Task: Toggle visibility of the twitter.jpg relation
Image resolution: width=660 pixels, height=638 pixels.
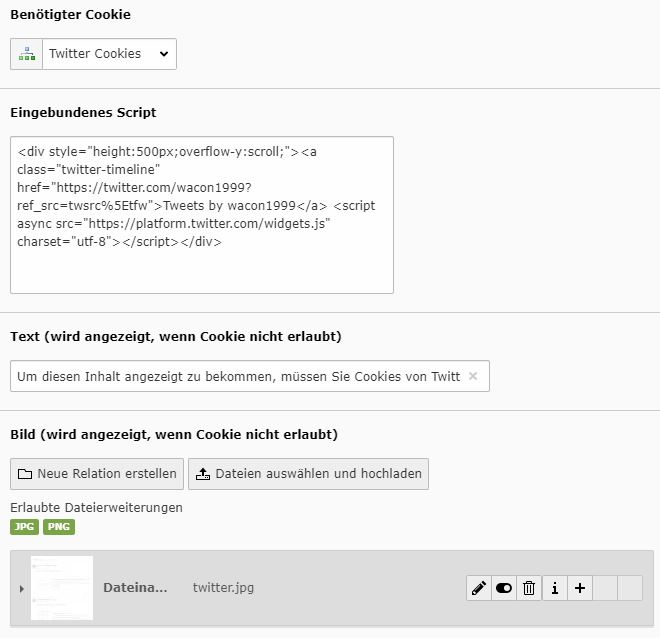Action: click(504, 588)
